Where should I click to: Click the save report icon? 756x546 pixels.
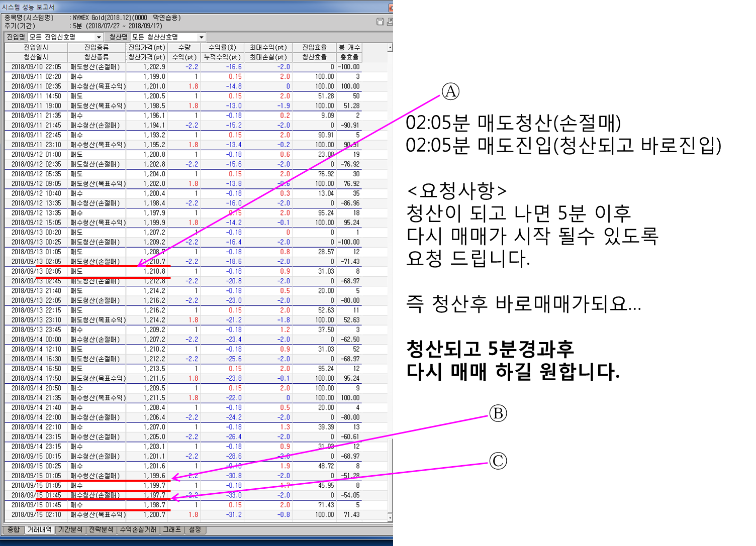[381, 22]
